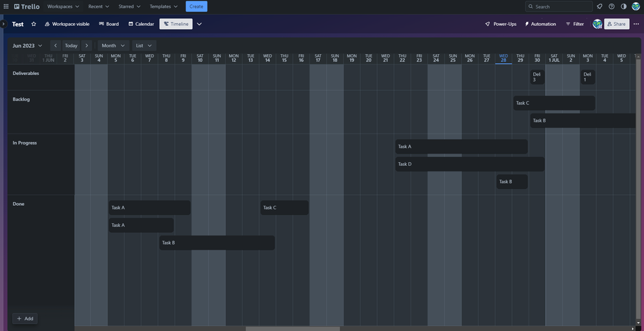The height and width of the screenshot is (331, 644).
Task: Open Task A card in In Progress
Action: (x=461, y=146)
